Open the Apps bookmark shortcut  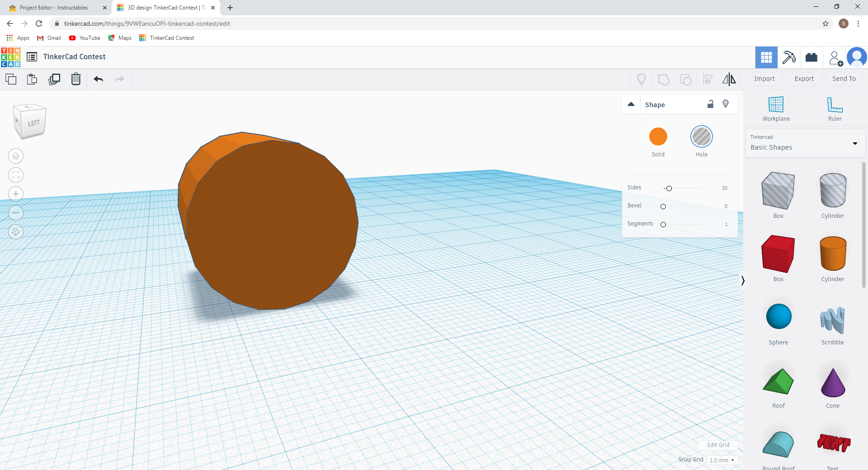(x=18, y=38)
